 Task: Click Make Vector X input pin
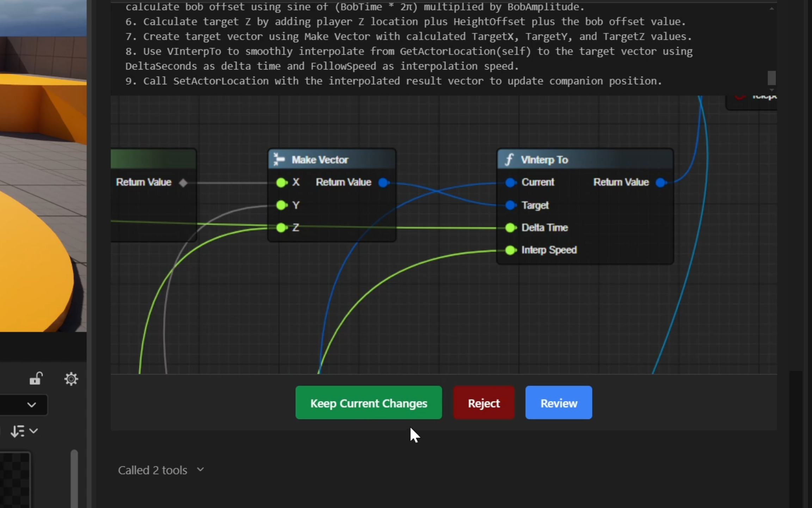281,182
